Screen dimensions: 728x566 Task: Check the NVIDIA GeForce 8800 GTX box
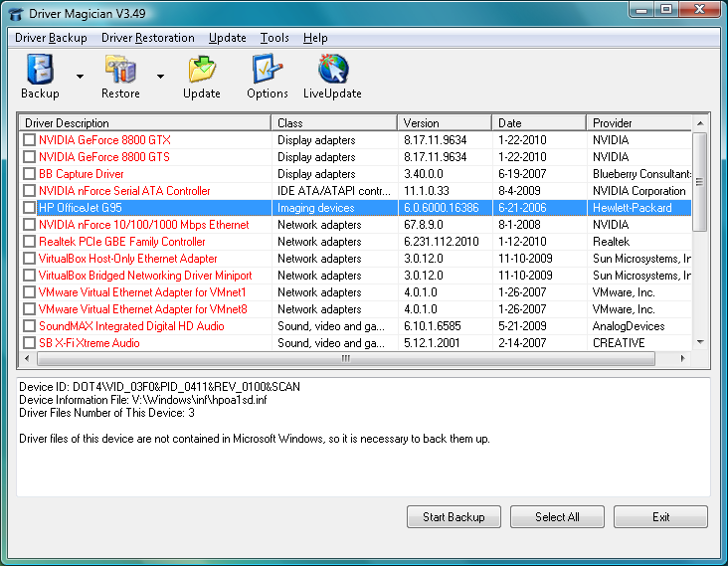(29, 140)
